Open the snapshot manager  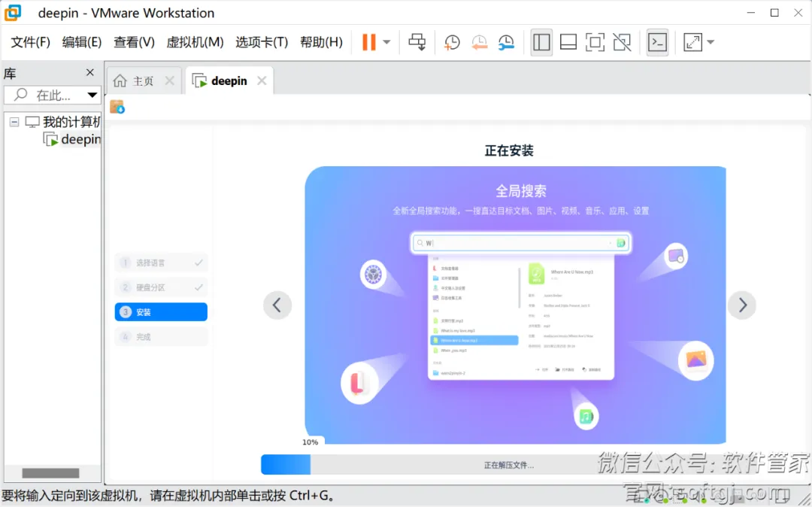pos(506,42)
